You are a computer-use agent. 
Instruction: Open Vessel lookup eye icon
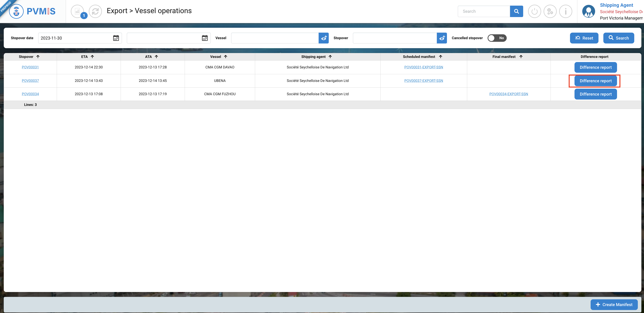pyautogui.click(x=323, y=38)
